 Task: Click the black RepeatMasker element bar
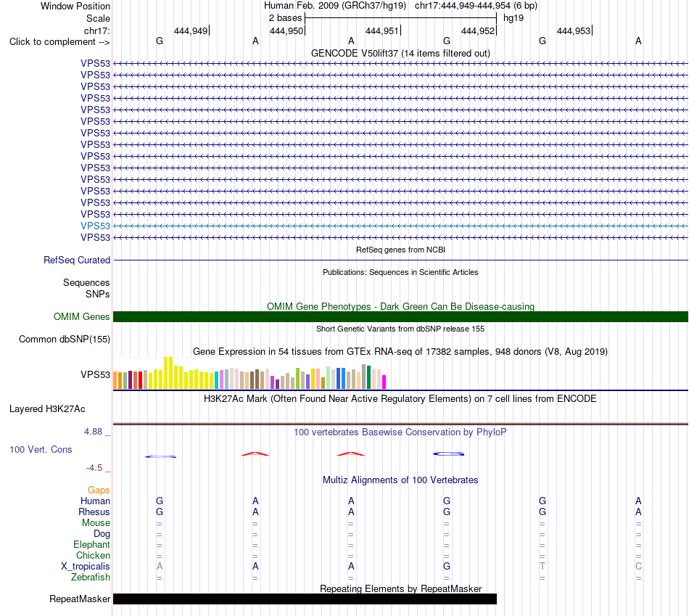[x=305, y=599]
